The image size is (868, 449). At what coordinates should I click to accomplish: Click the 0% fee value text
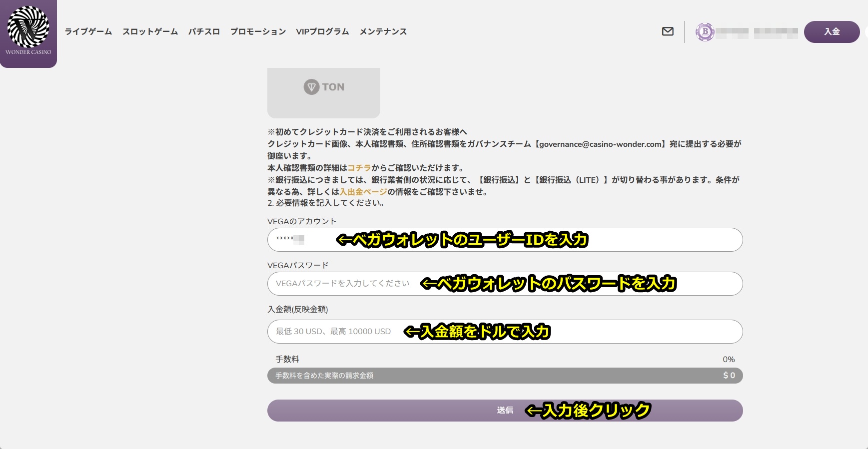click(729, 360)
